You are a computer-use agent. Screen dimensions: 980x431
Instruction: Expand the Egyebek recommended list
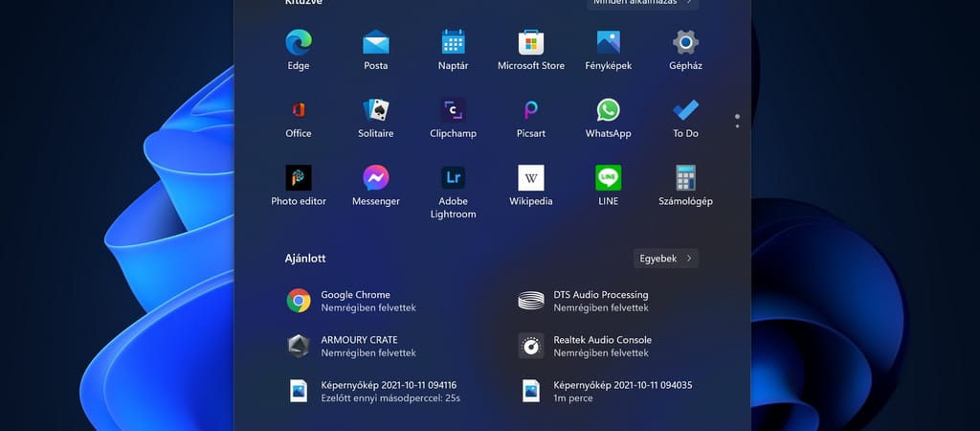[x=666, y=259]
